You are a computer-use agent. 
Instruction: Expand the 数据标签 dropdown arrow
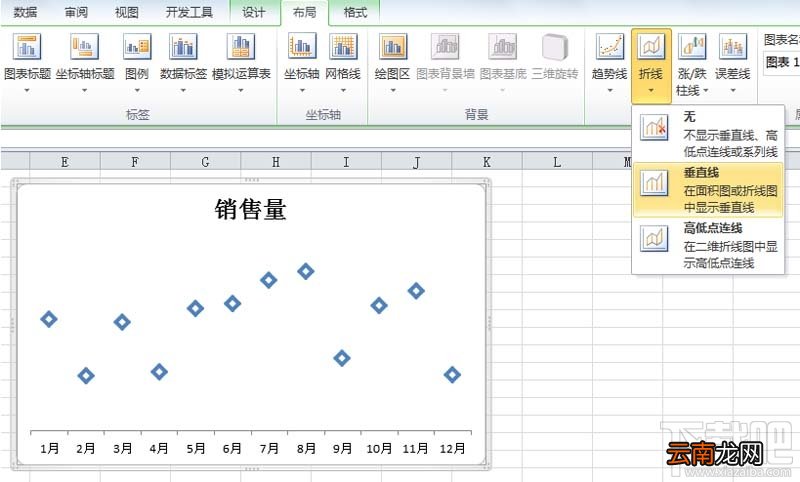pos(183,90)
